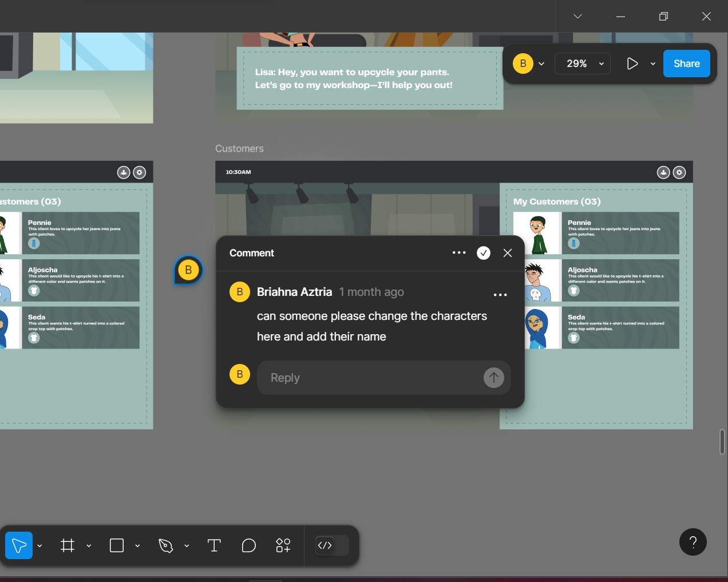Image resolution: width=728 pixels, height=582 pixels.
Task: Submit the reply with arrow button
Action: 493,378
